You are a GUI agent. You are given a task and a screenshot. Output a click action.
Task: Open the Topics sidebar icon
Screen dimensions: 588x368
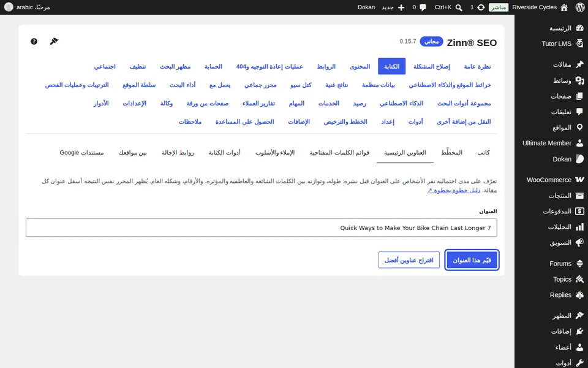580,279
